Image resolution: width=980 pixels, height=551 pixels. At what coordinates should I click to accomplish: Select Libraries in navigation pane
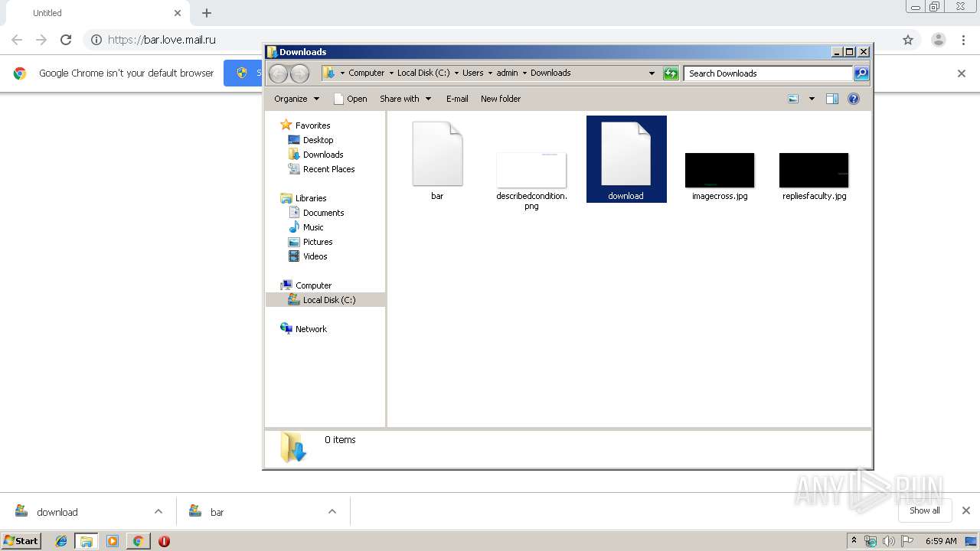point(304,198)
